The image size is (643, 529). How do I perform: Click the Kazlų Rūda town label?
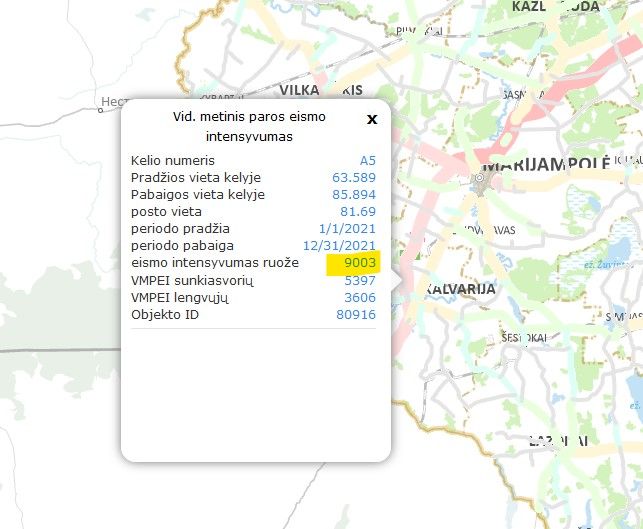pos(556,7)
